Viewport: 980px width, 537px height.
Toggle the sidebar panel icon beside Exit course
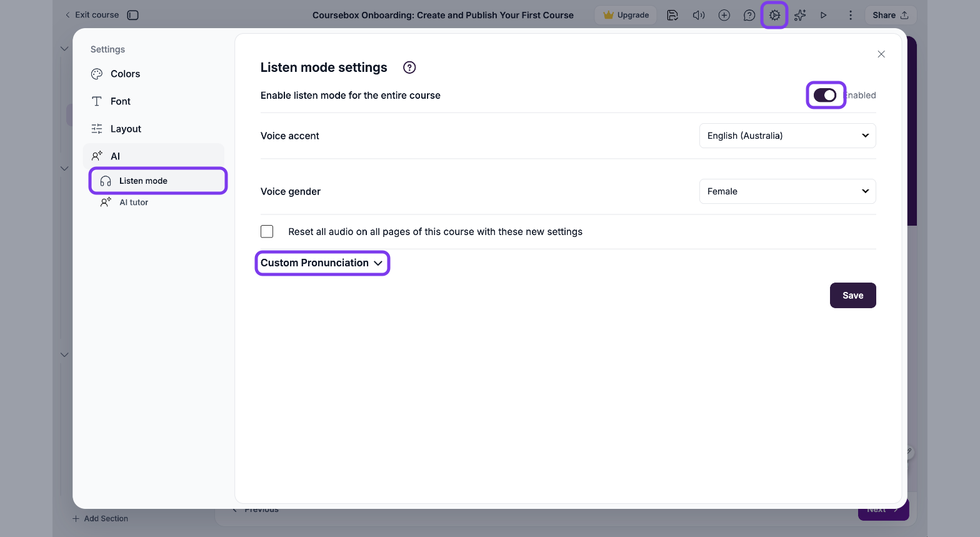[x=132, y=15]
